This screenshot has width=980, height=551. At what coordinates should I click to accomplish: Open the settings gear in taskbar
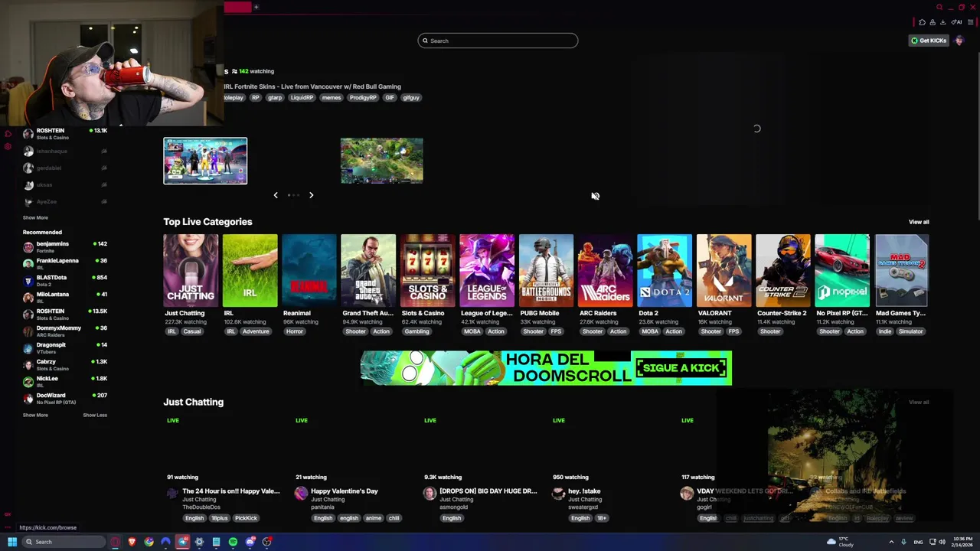(199, 542)
